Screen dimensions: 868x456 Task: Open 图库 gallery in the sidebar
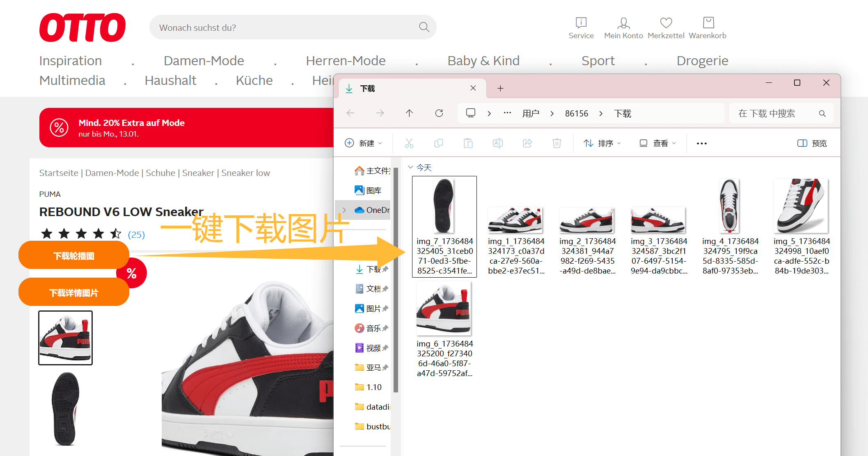[x=368, y=190]
